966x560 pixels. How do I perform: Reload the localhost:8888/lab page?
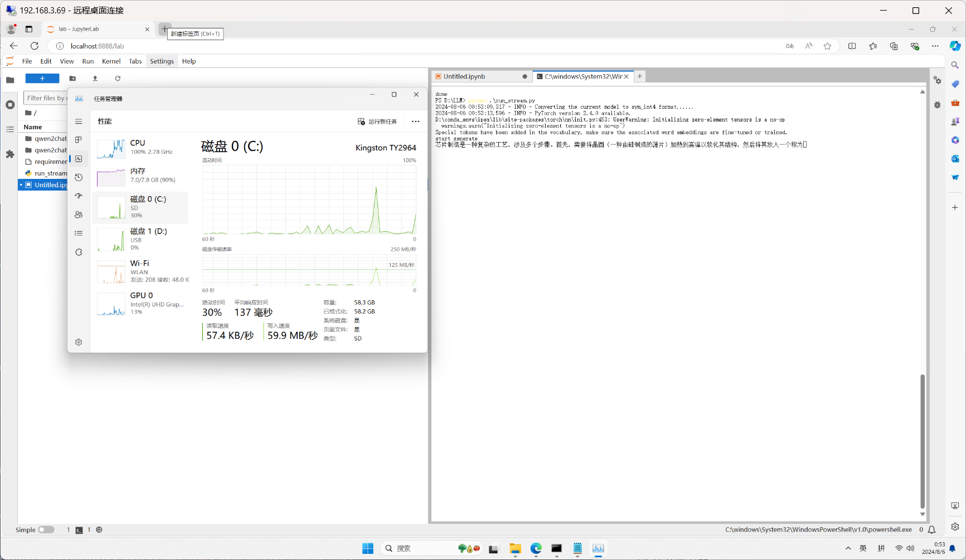[35, 46]
